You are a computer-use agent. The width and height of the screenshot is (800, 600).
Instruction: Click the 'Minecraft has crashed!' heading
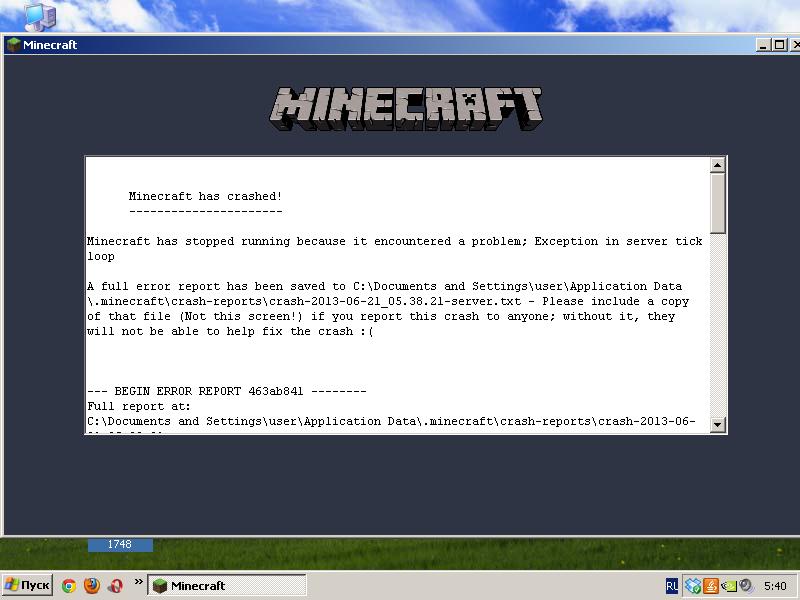[x=205, y=196]
